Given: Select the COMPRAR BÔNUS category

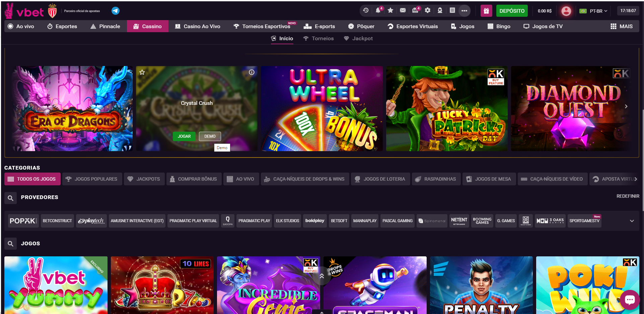Looking at the screenshot, I should [193, 179].
